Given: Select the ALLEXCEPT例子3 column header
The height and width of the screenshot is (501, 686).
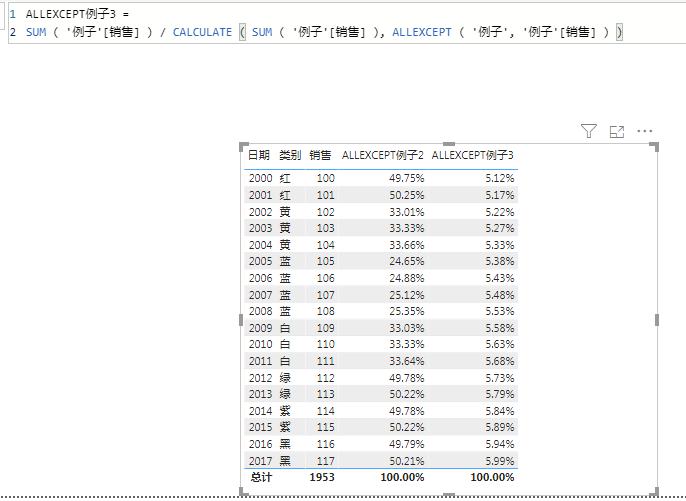Looking at the screenshot, I should click(x=472, y=155).
